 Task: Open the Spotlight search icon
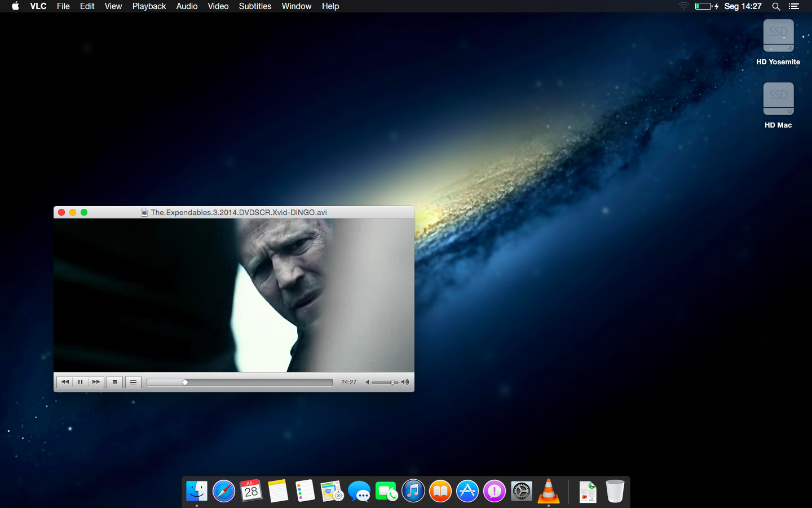pos(776,6)
